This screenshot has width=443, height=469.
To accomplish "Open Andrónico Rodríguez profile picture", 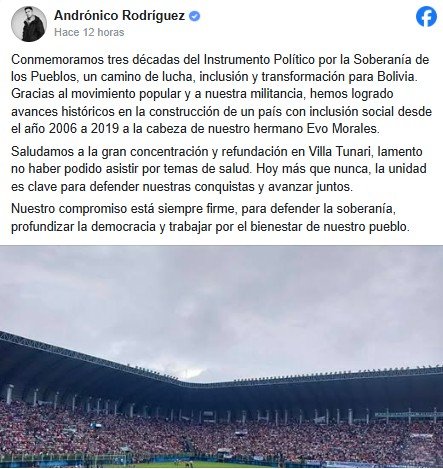I will point(29,24).
